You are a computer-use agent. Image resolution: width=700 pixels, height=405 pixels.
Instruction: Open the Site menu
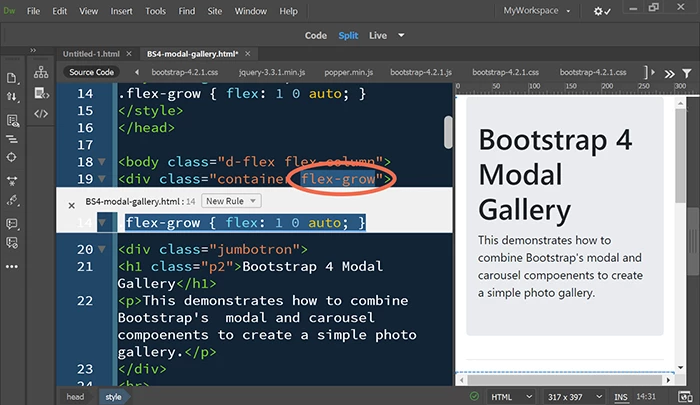pyautogui.click(x=214, y=11)
